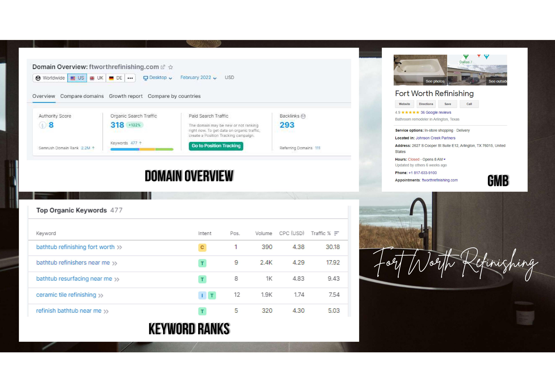This screenshot has width=555, height=392.
Task: Click the Traffic % sort icon
Action: pyautogui.click(x=336, y=233)
